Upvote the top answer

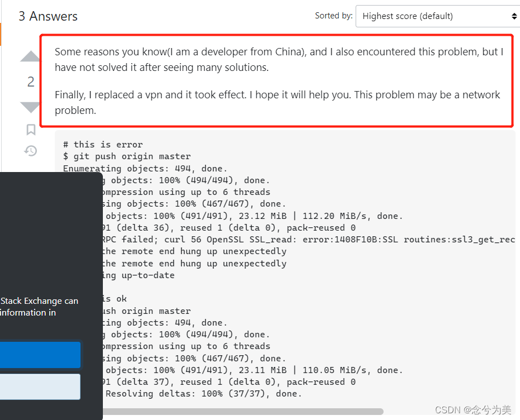(30, 56)
